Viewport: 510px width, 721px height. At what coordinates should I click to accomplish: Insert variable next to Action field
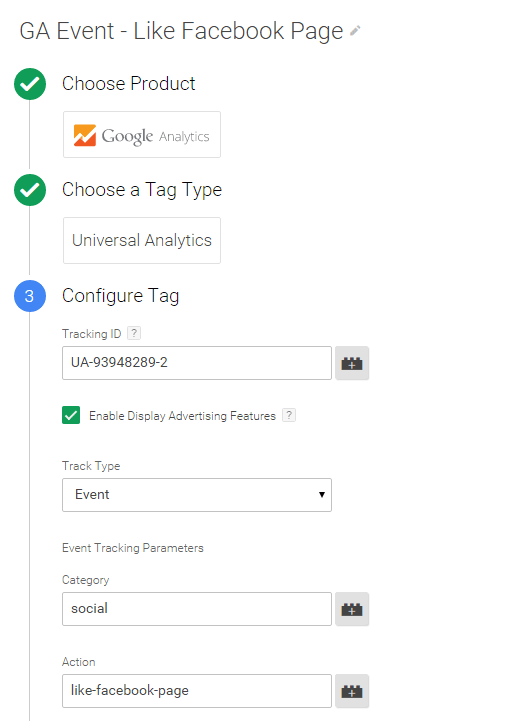(x=352, y=691)
